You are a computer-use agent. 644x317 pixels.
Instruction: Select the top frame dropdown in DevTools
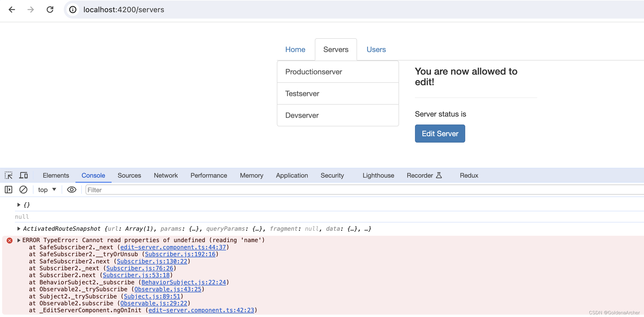pos(46,190)
